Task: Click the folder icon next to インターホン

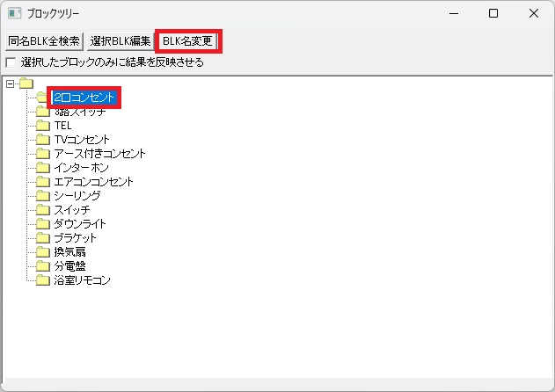Action: pyautogui.click(x=43, y=168)
